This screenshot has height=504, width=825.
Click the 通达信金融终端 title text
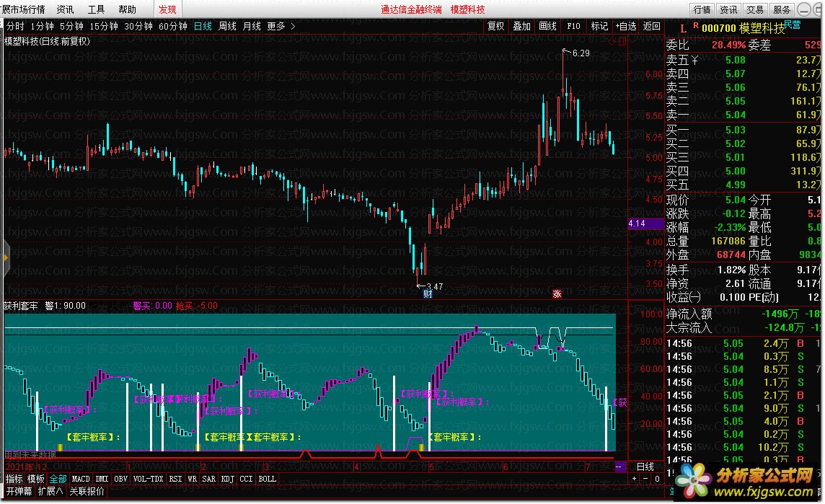(412, 9)
